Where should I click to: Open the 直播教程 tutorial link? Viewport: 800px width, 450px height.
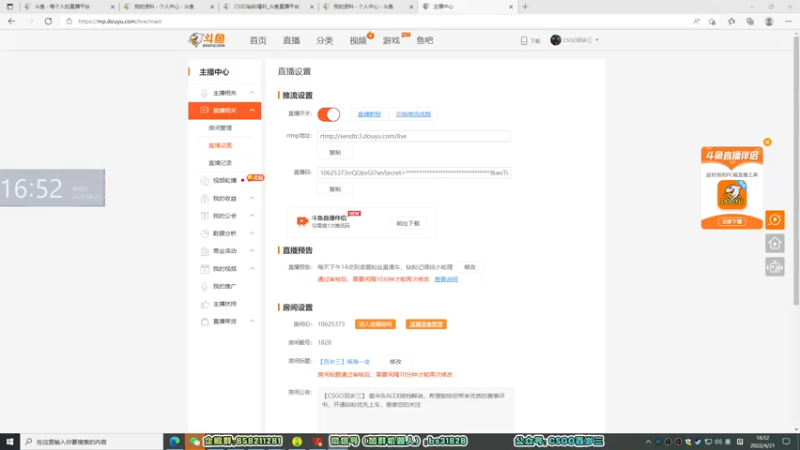click(x=369, y=114)
